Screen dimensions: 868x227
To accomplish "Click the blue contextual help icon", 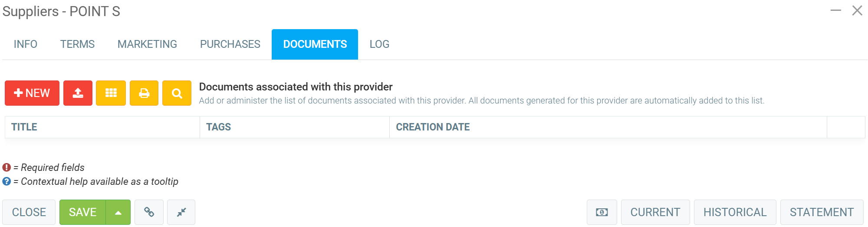I will click(x=7, y=181).
